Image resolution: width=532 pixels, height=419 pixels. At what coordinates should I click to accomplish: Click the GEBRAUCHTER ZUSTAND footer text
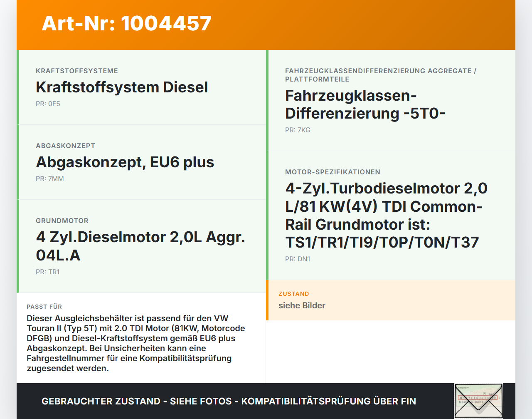229,401
